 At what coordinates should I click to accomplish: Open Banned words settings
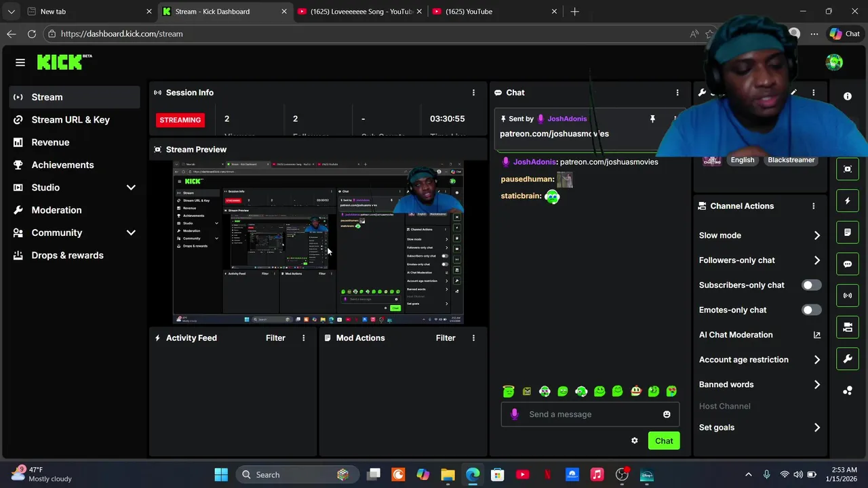(x=759, y=384)
